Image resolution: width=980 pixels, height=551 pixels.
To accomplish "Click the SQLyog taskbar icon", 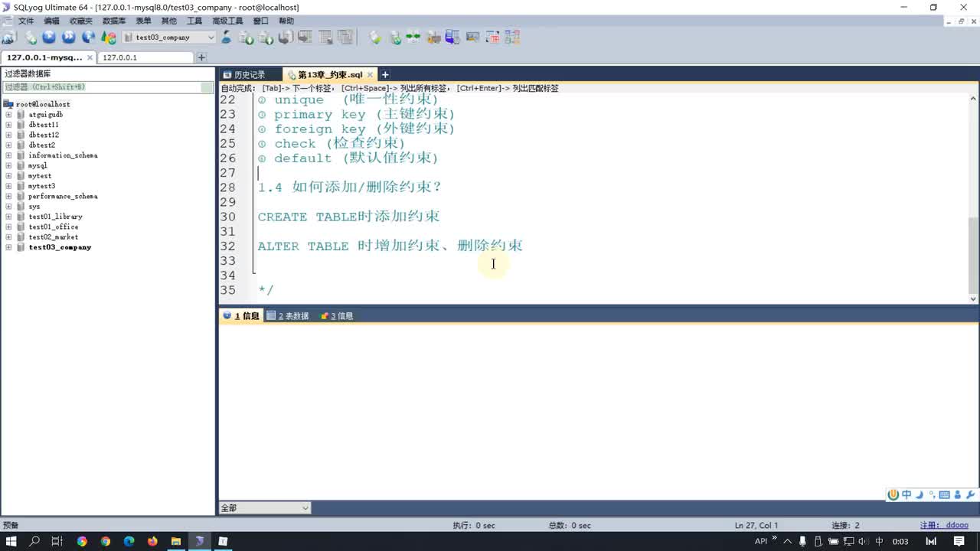I will click(x=199, y=541).
